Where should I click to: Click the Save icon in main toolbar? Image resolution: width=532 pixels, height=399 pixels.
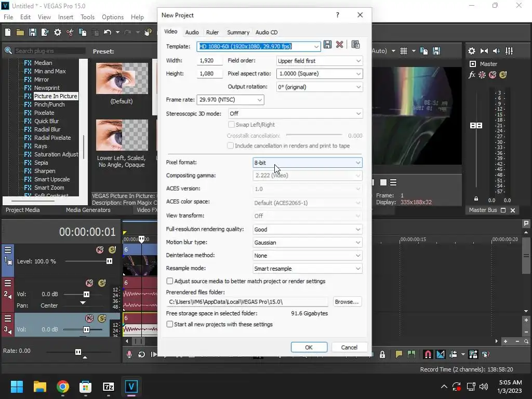tap(33, 32)
